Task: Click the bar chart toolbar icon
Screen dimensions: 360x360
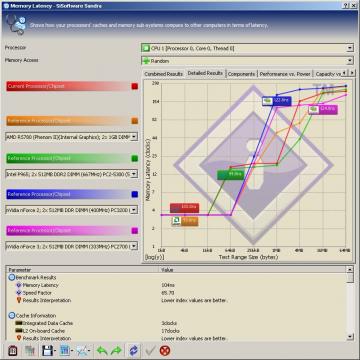Action: tap(65, 351)
